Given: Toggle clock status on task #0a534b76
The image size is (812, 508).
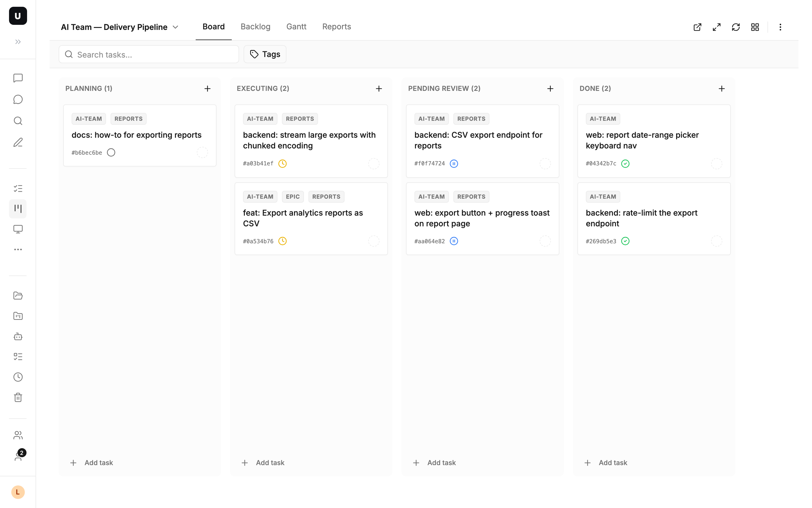Looking at the screenshot, I should (x=283, y=241).
